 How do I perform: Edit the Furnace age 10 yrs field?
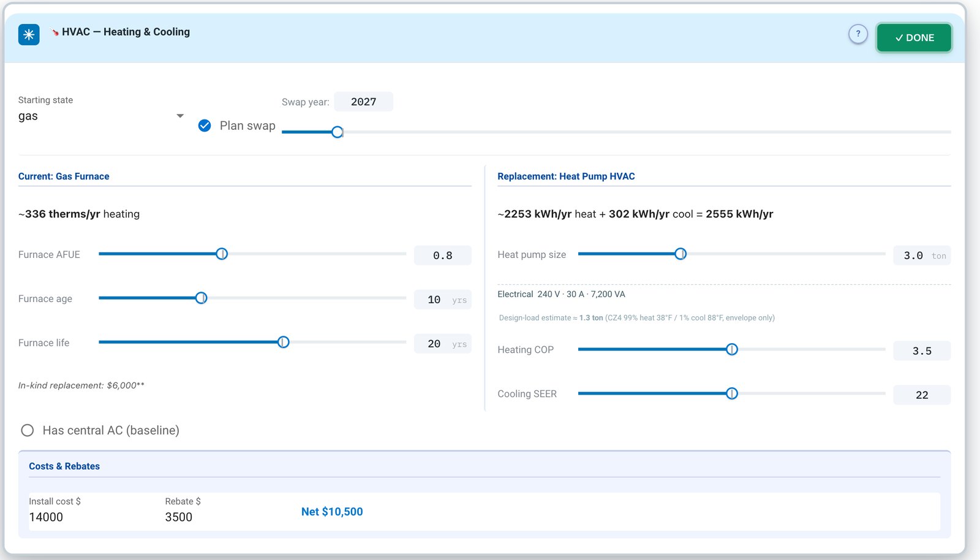(x=443, y=300)
